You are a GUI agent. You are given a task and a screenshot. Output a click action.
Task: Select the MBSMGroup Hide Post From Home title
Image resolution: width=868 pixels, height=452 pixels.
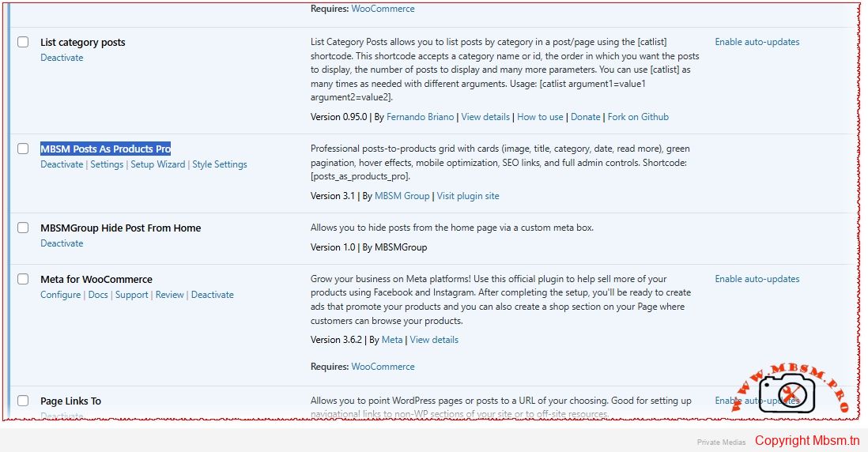[121, 228]
